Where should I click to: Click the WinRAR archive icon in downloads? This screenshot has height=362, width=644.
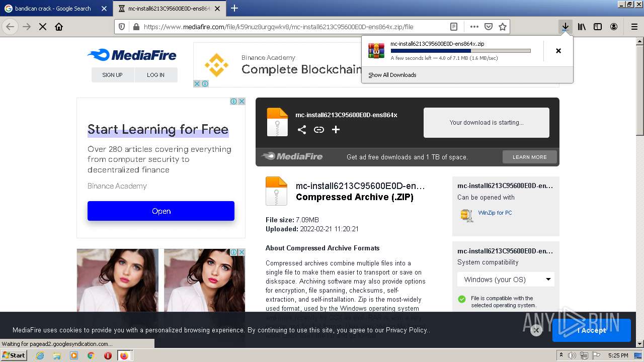[376, 51]
